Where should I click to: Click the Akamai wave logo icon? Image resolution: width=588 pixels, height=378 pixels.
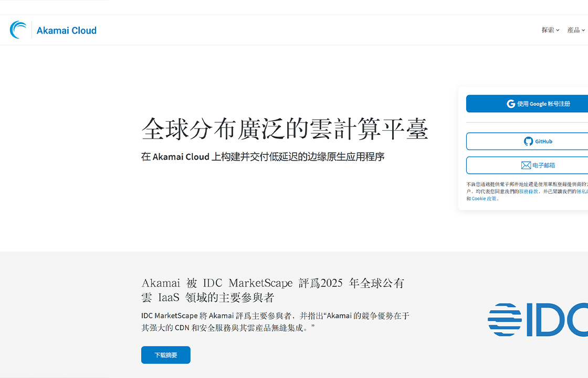tap(18, 30)
